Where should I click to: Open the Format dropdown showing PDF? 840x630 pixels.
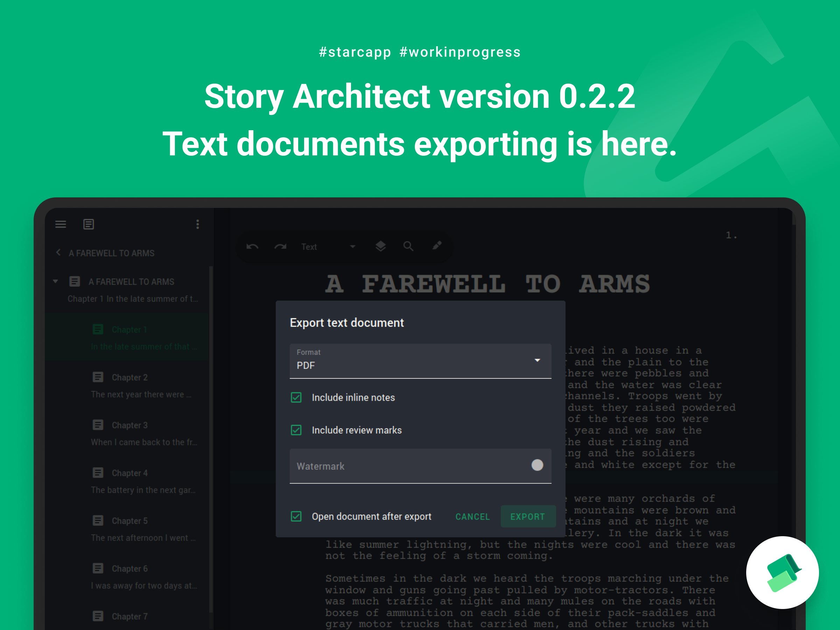pyautogui.click(x=420, y=361)
